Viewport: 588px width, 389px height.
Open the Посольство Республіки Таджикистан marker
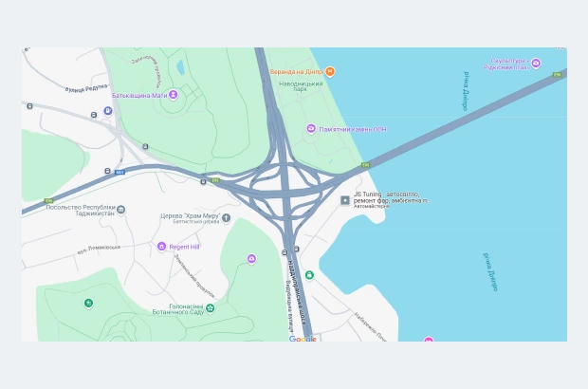coord(120,210)
